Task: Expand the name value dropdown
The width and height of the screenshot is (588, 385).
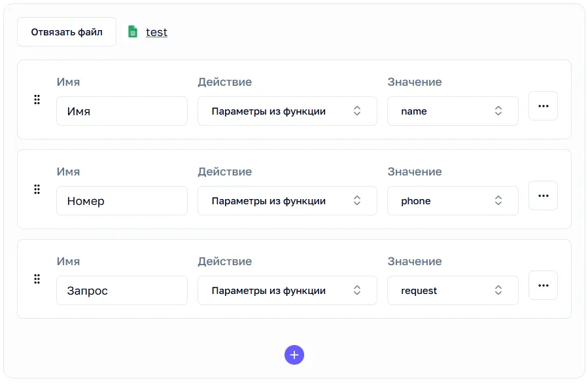Action: click(x=453, y=111)
